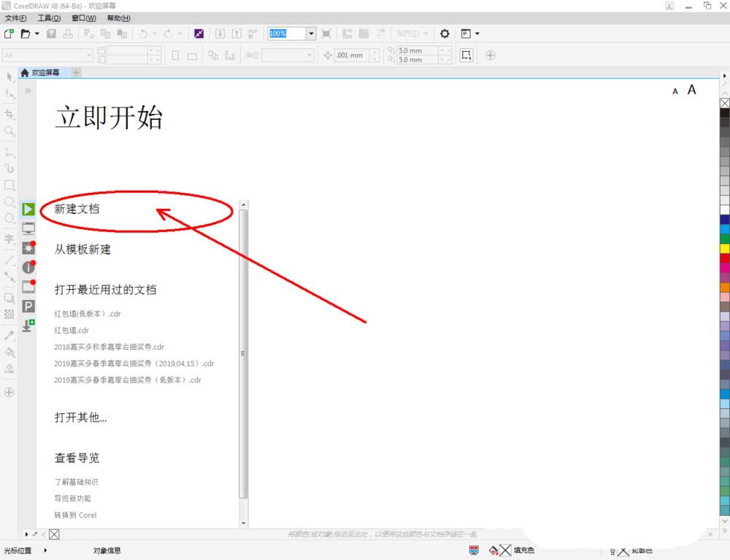Click the New document icon in toolbar
The height and width of the screenshot is (560, 730).
coord(9,34)
